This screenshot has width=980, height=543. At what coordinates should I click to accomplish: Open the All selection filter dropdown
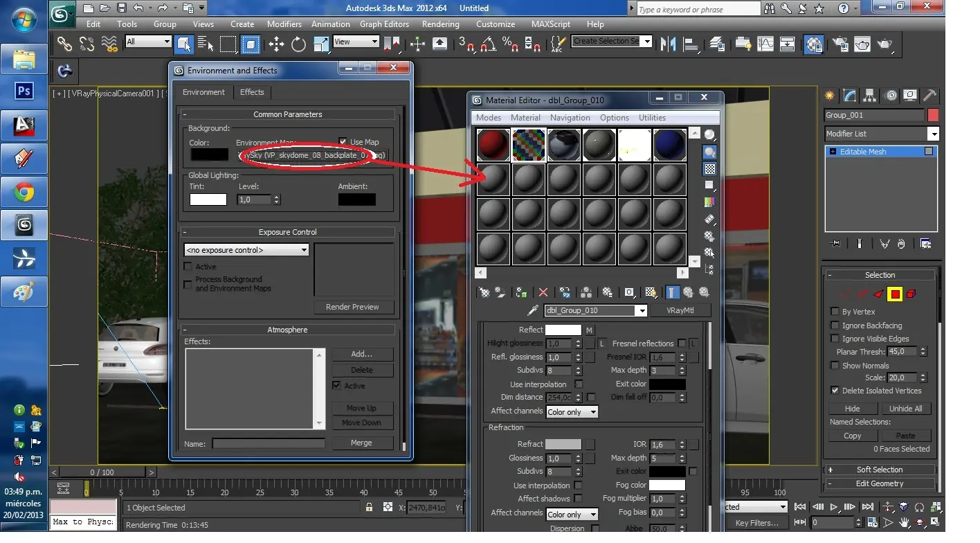click(147, 42)
